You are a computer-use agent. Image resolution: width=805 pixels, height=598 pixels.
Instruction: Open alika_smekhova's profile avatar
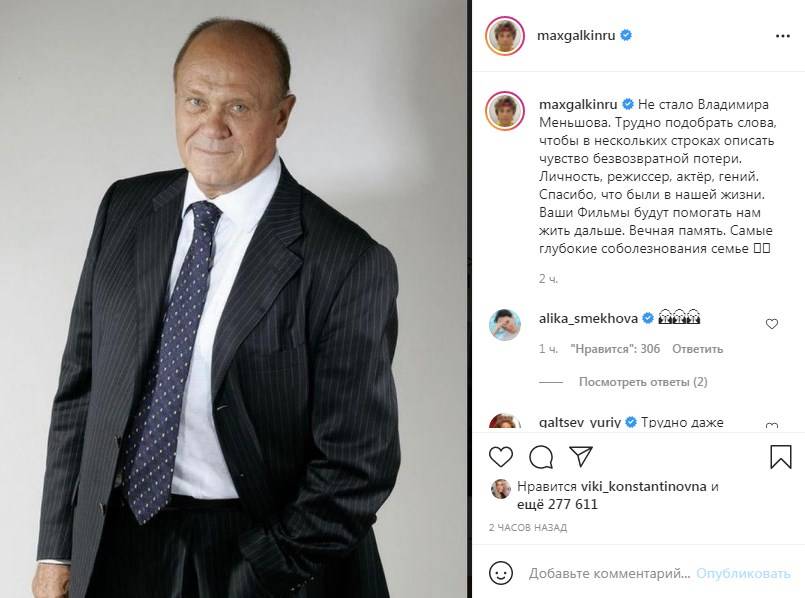[505, 324]
